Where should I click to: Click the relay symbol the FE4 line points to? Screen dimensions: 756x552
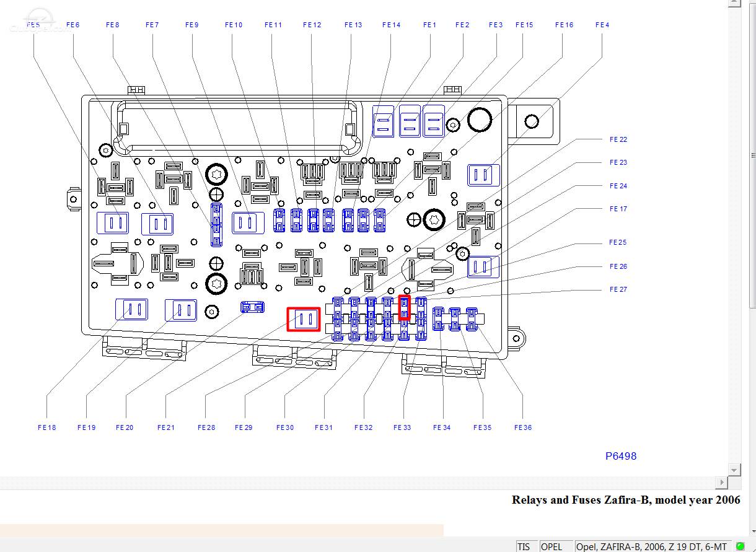click(483, 175)
